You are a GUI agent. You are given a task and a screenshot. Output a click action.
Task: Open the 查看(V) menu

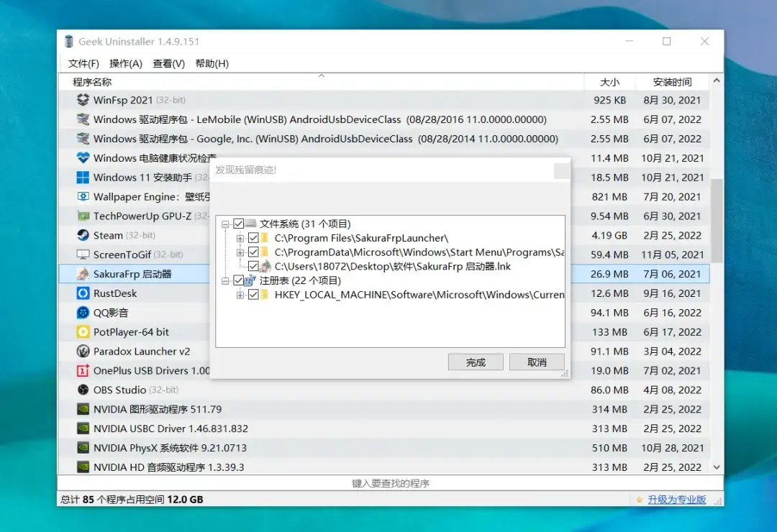click(168, 63)
